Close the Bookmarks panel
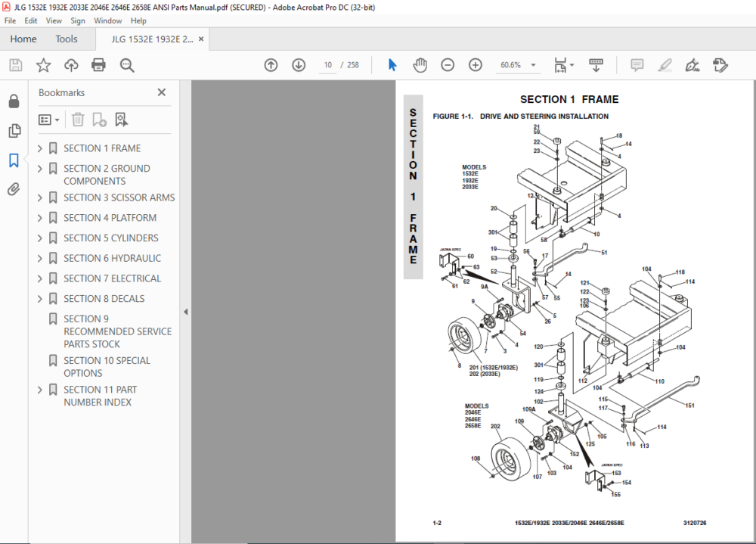The image size is (756, 544). [162, 92]
